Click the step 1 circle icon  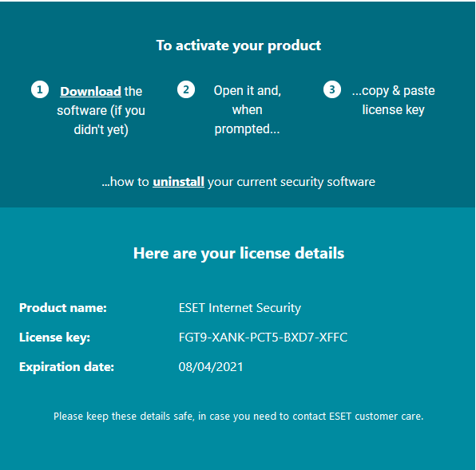40,89
